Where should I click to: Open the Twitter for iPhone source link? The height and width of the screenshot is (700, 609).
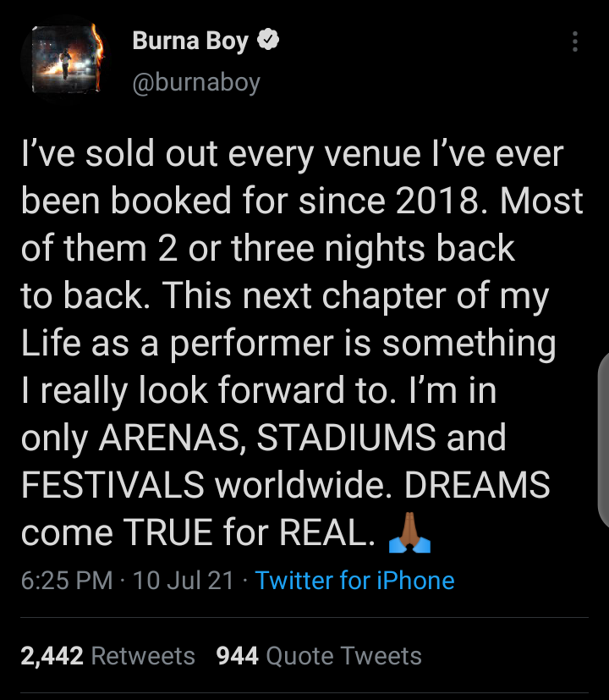354,581
